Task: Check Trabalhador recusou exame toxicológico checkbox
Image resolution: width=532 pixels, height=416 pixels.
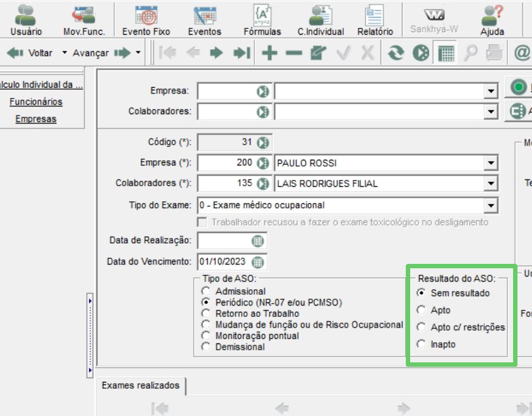Action: tap(202, 222)
